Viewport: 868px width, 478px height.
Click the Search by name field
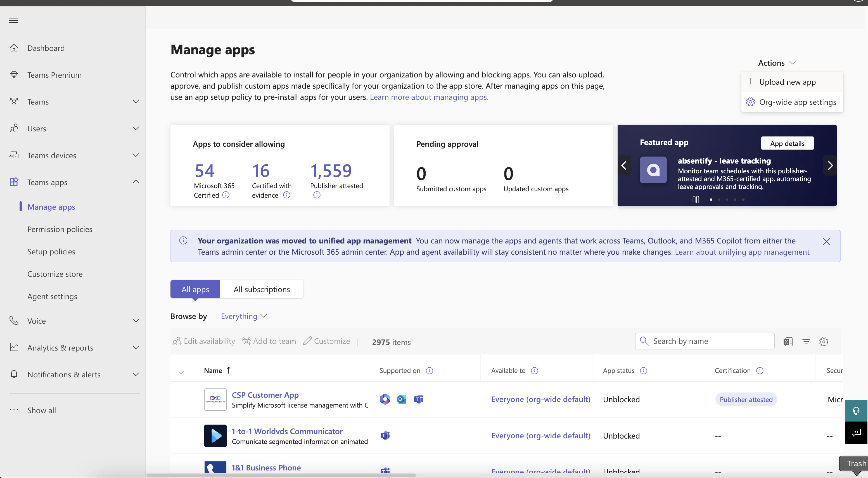(705, 341)
